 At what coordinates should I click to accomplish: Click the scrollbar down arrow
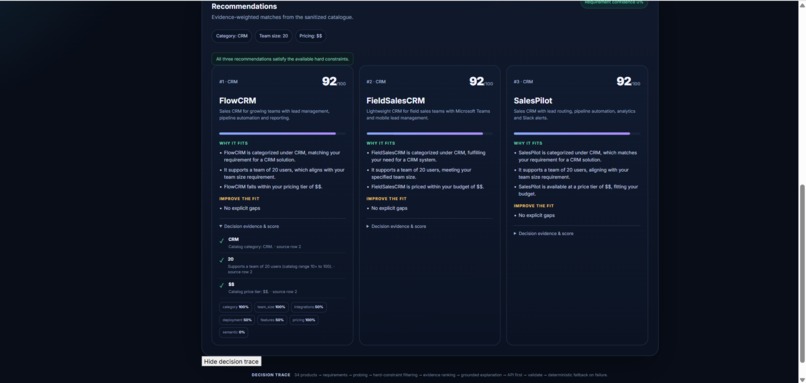point(802,379)
